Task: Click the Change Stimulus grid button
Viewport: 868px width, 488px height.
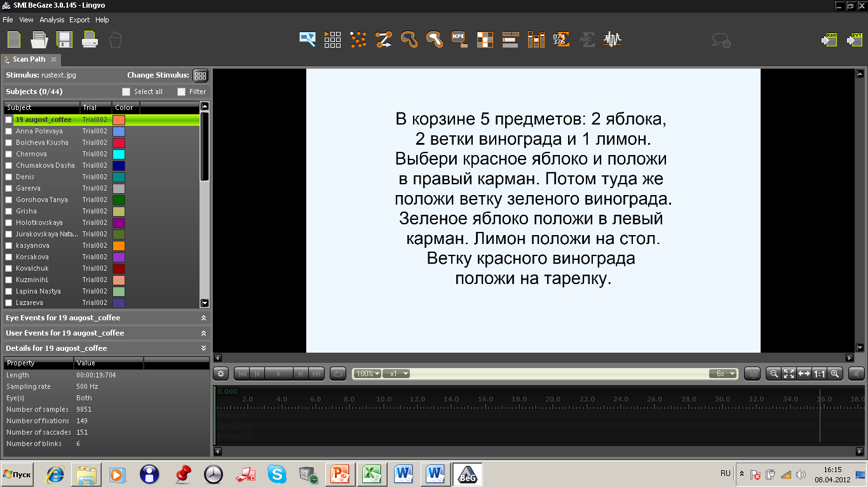Action: coord(200,76)
